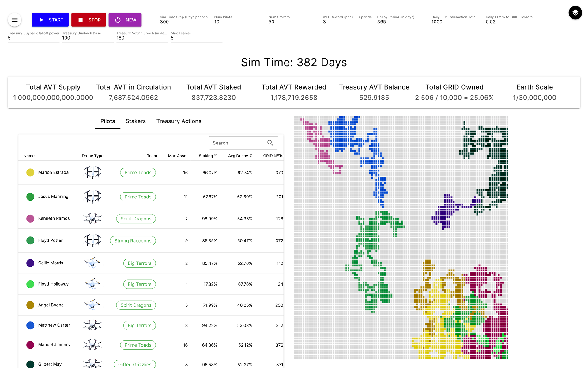This screenshot has width=588, height=368.
Task: Edit Daily FLY Transaction Total field
Action: pyautogui.click(x=457, y=22)
